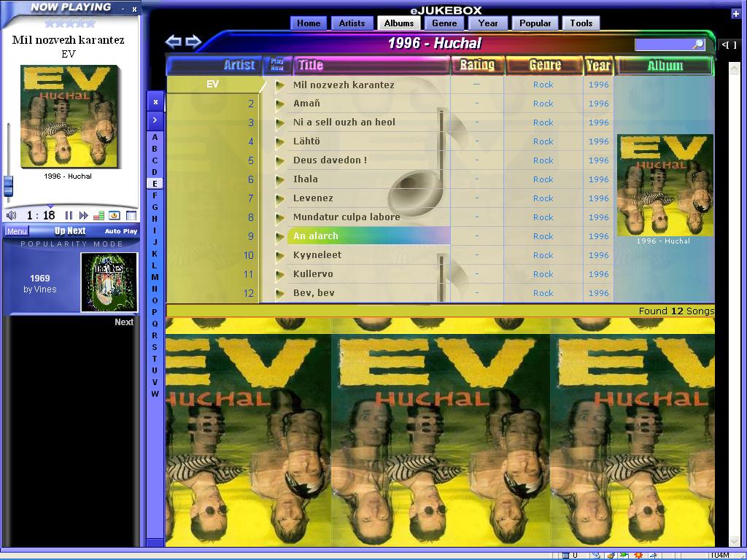Adjust the vertical volume slider handle
This screenshot has height=560, width=747.
click(x=8, y=186)
